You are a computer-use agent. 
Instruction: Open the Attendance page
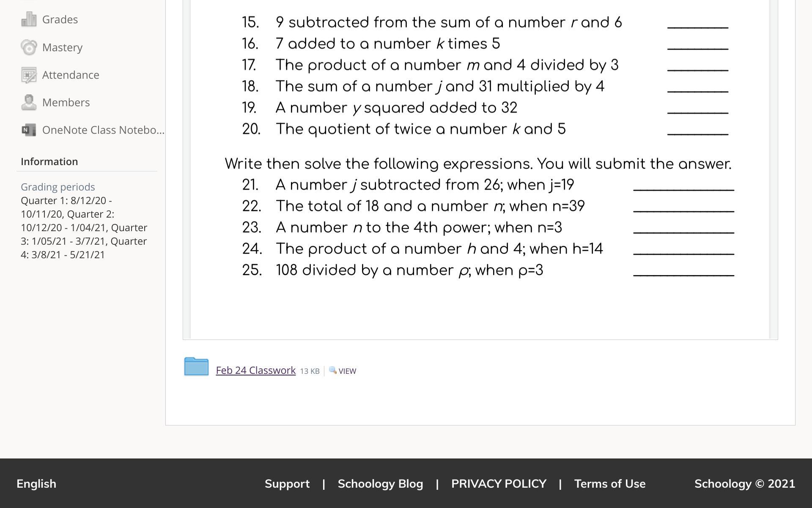click(x=71, y=75)
